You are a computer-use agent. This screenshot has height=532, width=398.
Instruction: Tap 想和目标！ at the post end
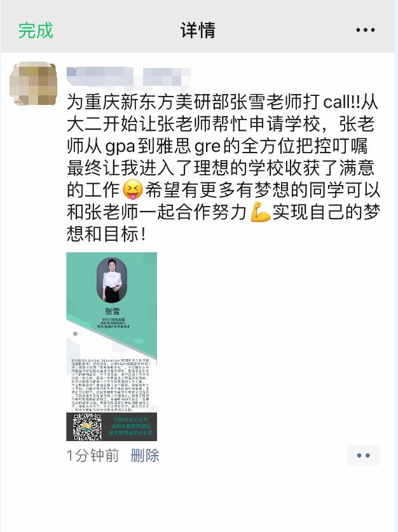[106, 234]
